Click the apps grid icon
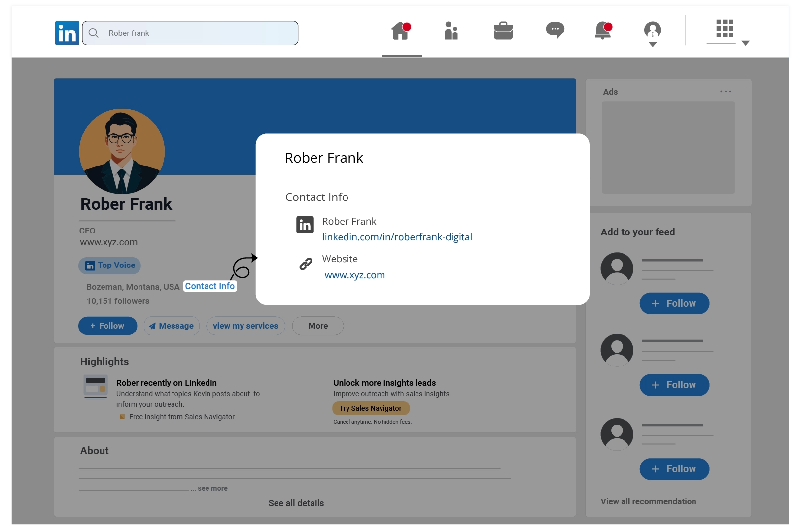Image resolution: width=798 pixels, height=532 pixels. tap(725, 29)
